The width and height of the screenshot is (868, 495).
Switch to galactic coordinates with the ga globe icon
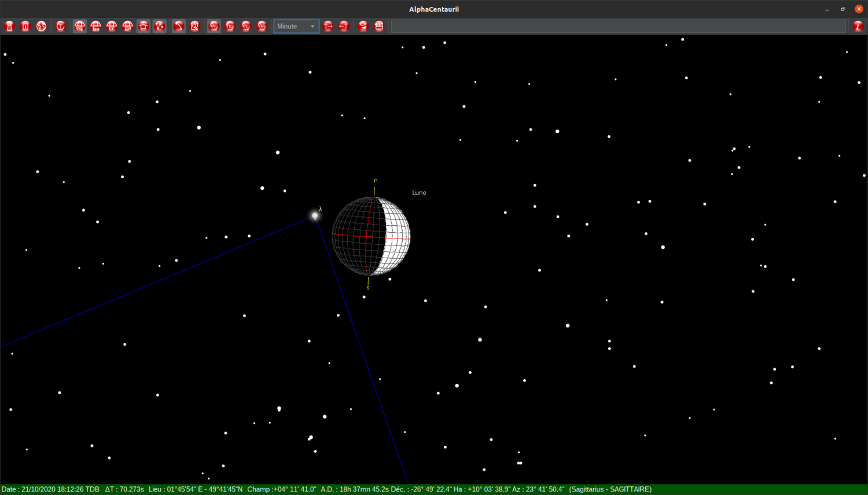(262, 25)
